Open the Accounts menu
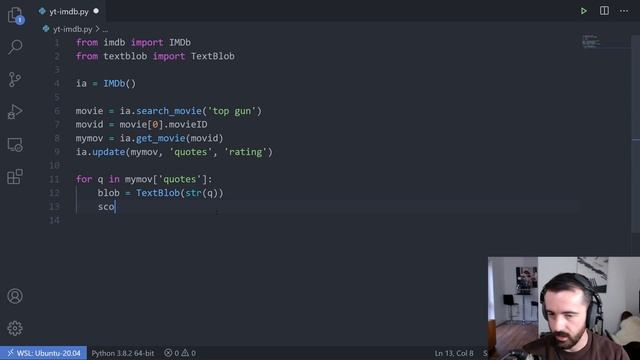Image resolution: width=640 pixels, height=360 pixels. [15, 296]
